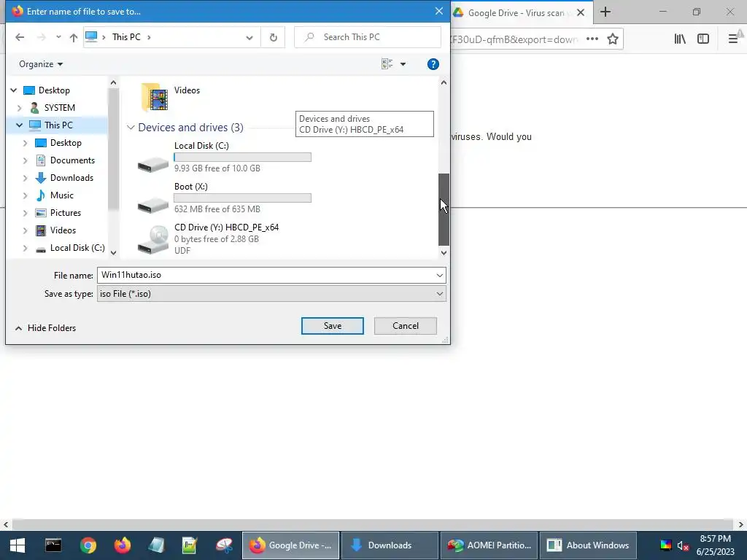Open the address bar history dropdown

[249, 37]
